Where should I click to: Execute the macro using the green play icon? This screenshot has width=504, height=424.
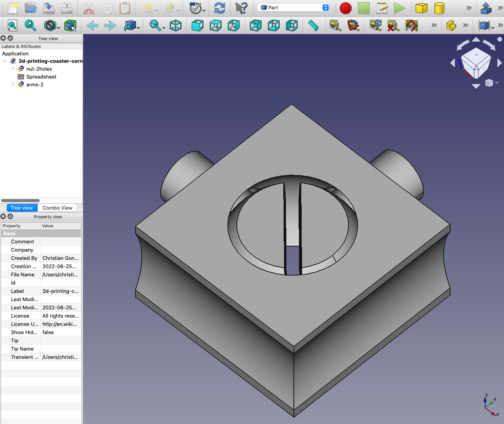tap(400, 8)
